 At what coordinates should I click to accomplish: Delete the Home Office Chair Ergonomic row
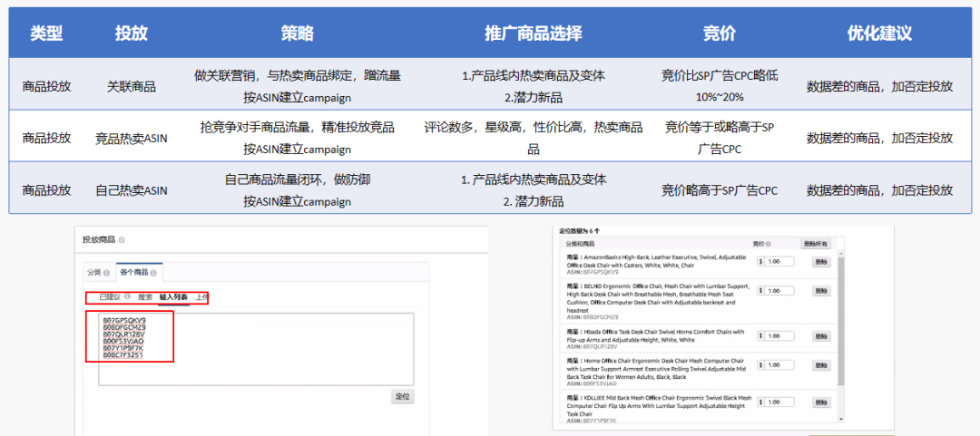(821, 364)
